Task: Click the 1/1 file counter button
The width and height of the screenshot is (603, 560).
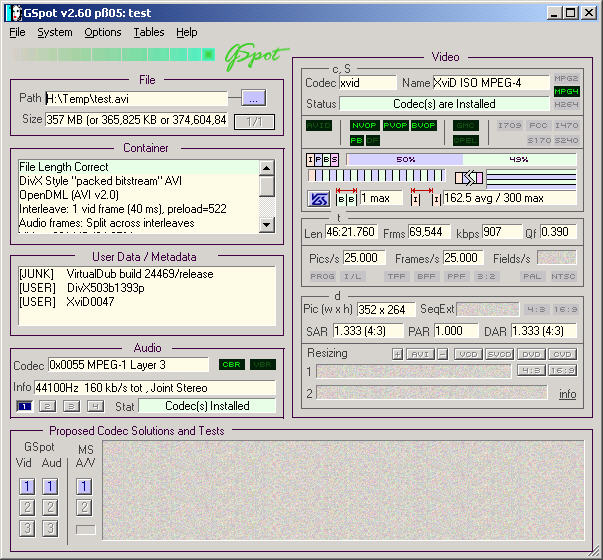Action: (x=254, y=122)
